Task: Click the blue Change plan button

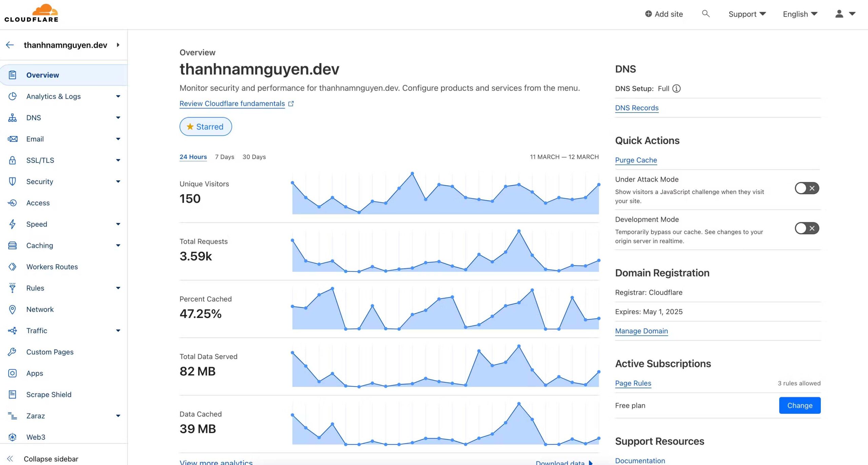Action: [800, 405]
